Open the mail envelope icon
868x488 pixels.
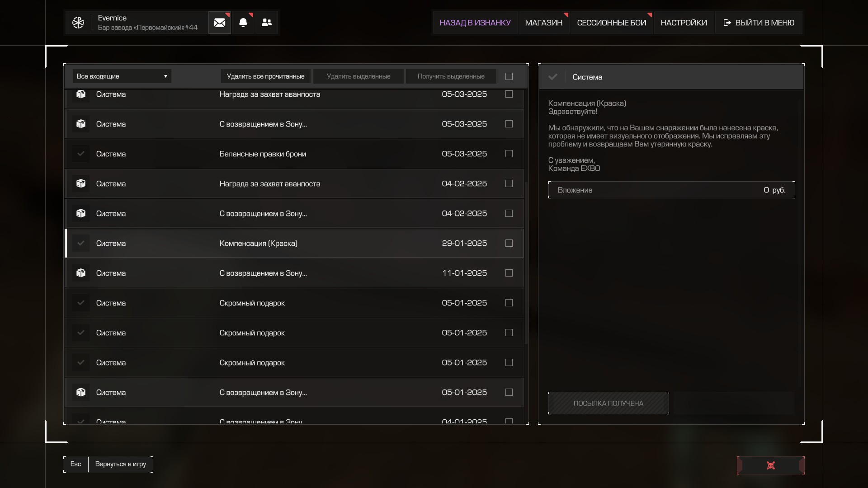pos(220,23)
